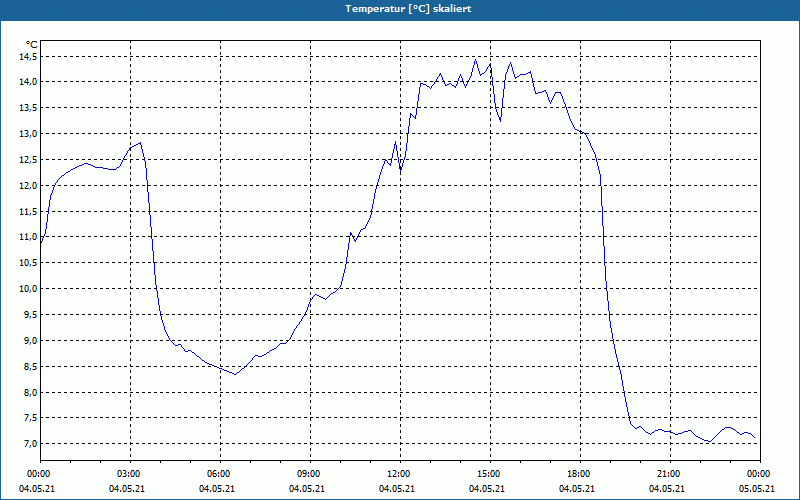Click the chart title 'Temperatur [°C] skaliert'
Viewport: 800px width, 500px height.
click(x=408, y=9)
